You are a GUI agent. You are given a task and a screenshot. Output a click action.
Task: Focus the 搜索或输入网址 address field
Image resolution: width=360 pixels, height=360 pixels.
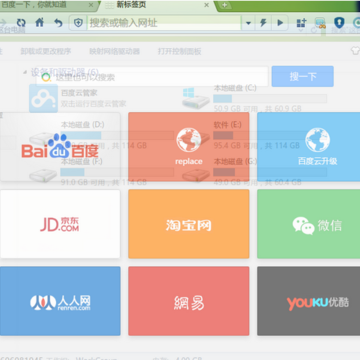pyautogui.click(x=164, y=23)
